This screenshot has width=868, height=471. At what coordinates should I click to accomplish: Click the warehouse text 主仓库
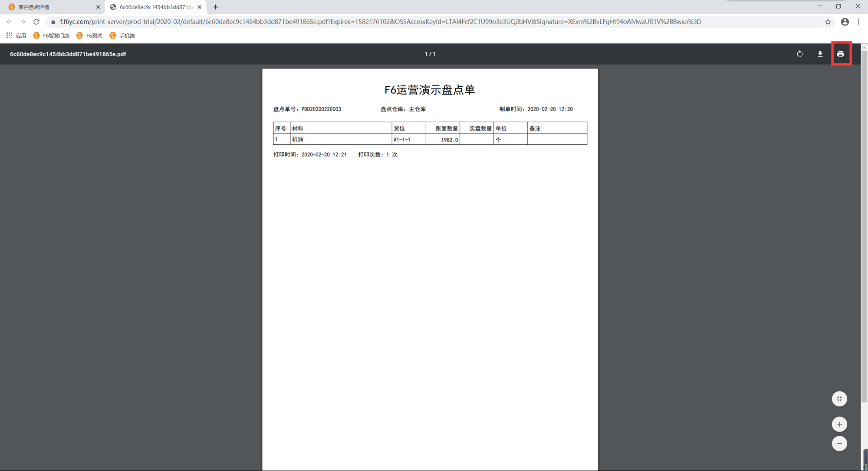[x=417, y=109]
